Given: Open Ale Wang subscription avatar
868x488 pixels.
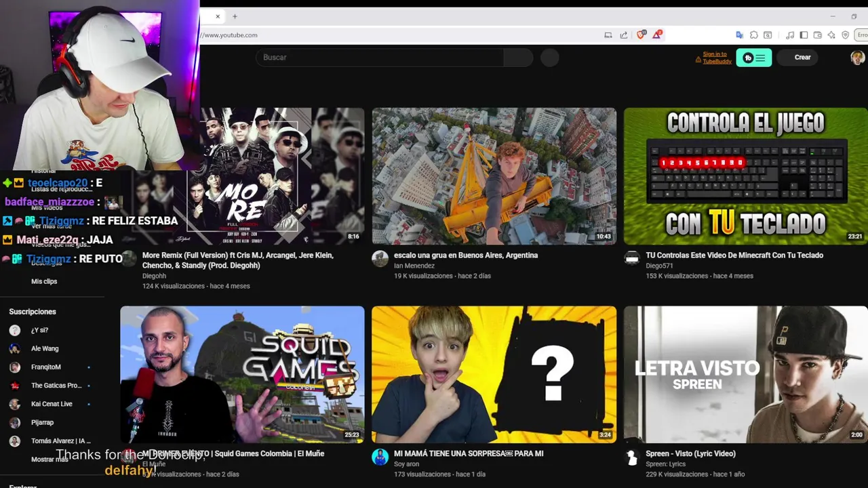Looking at the screenshot, I should (x=15, y=348).
